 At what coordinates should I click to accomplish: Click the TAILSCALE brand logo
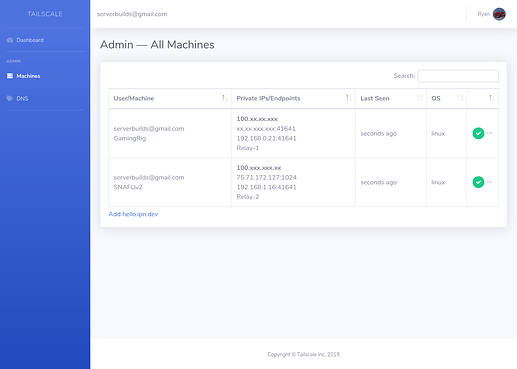click(x=45, y=14)
